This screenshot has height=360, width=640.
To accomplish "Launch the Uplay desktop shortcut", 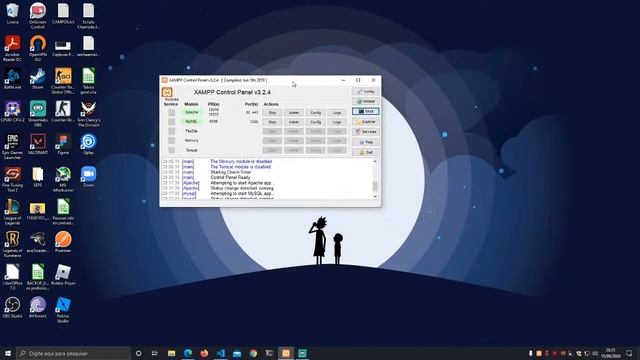I will coord(88,144).
